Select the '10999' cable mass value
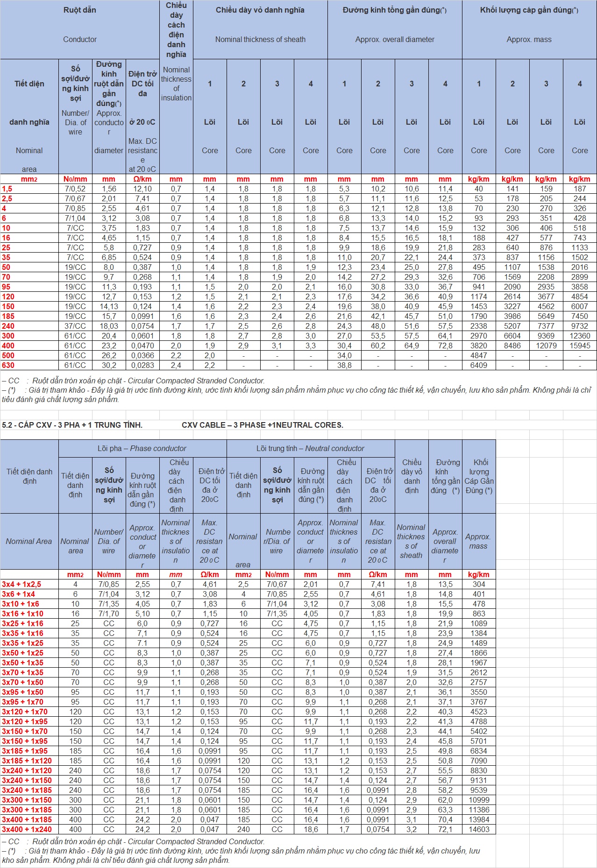Image resolution: width=597 pixels, height=868 pixels. click(479, 800)
